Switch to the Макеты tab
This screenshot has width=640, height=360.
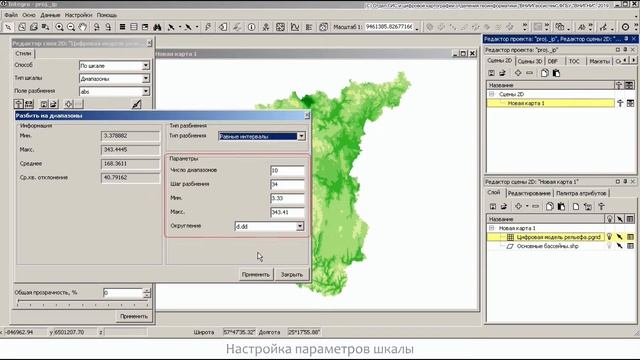(x=599, y=61)
